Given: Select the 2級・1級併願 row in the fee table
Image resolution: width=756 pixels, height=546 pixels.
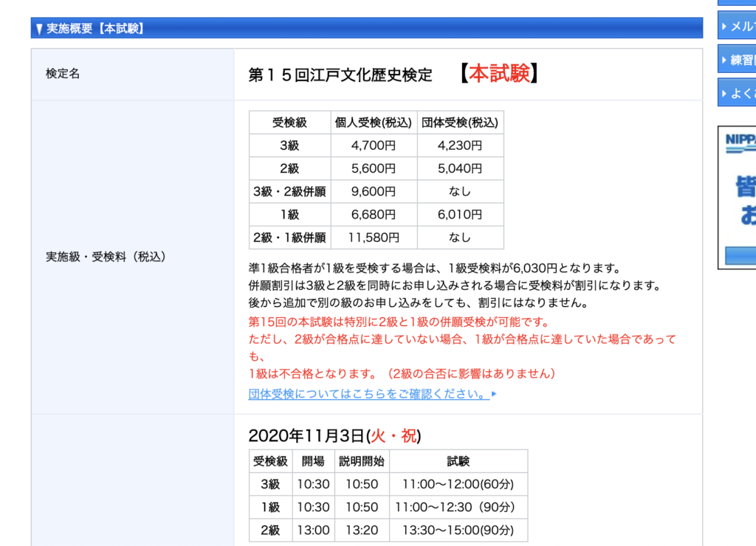Looking at the screenshot, I should 289,237.
